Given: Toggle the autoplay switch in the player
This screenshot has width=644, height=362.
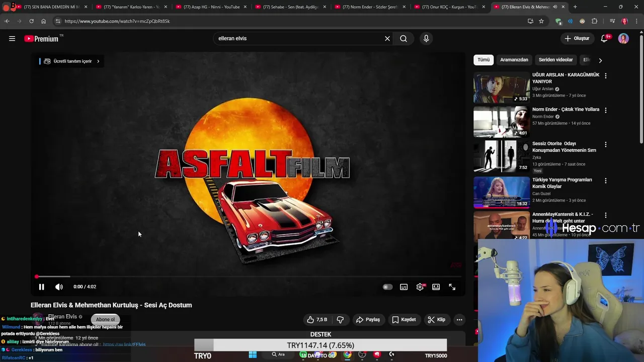Looking at the screenshot, I should 387,287.
